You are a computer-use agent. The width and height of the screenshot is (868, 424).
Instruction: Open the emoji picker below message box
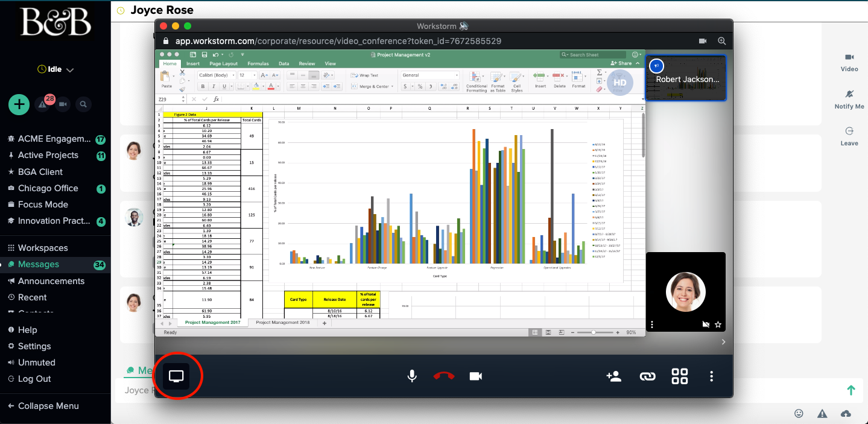point(799,413)
